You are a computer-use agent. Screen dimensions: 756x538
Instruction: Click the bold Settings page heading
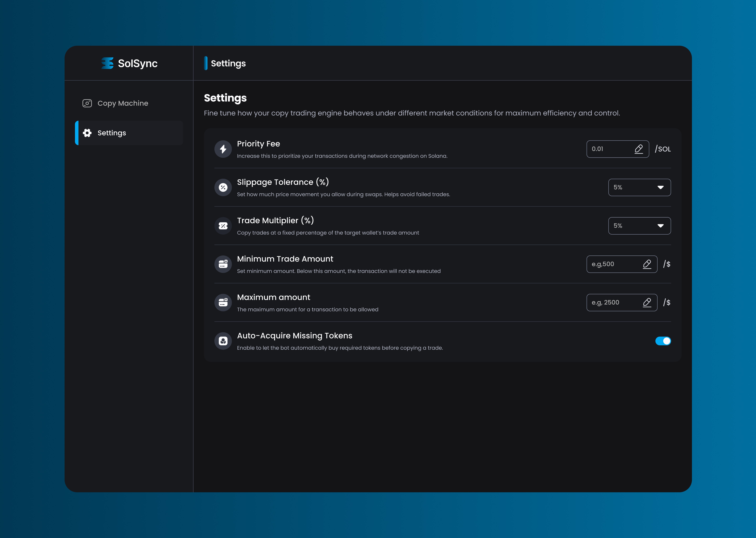[x=225, y=98]
